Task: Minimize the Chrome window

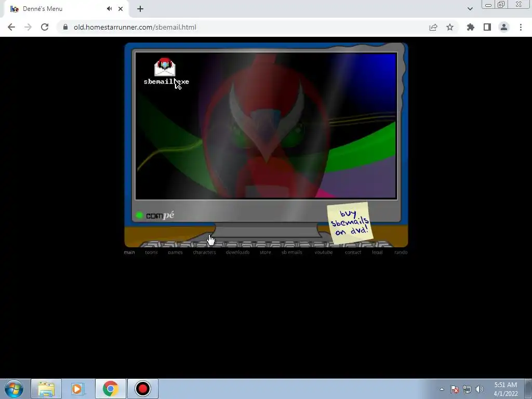Action: click(488, 5)
